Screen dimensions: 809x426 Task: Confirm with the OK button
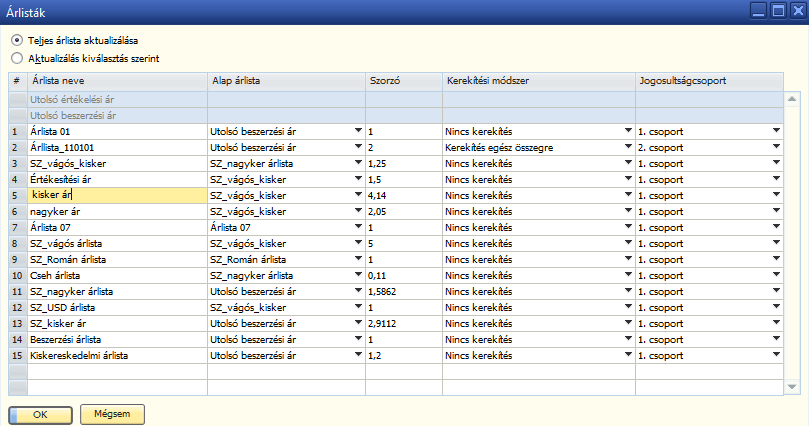[x=40, y=415]
